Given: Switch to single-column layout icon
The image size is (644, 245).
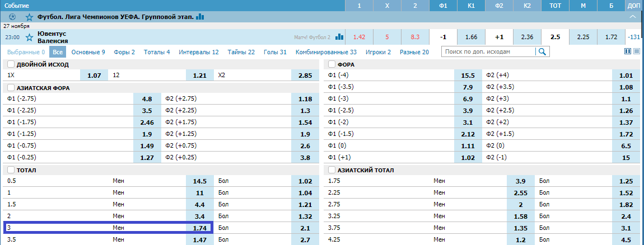Looking at the screenshot, I should click(637, 51).
